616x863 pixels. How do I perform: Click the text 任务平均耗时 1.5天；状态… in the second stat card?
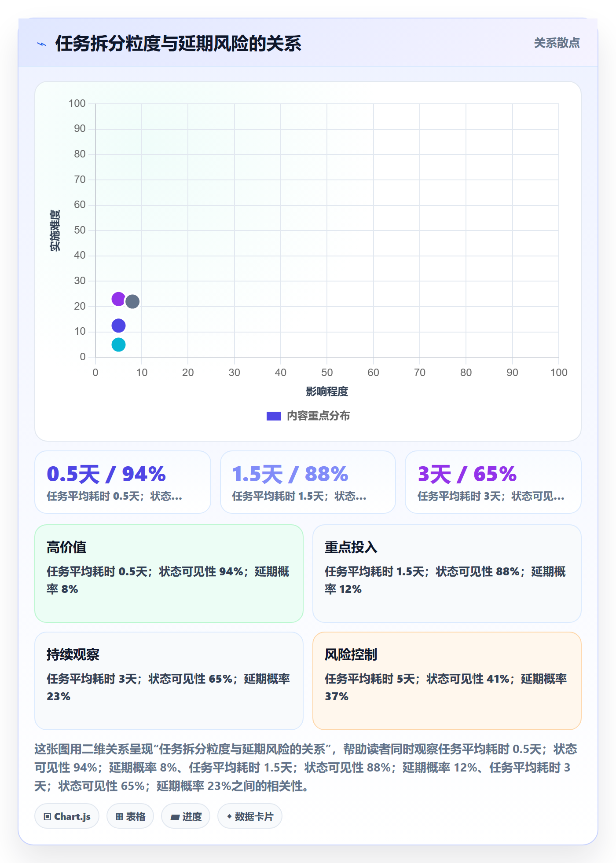coord(299,497)
